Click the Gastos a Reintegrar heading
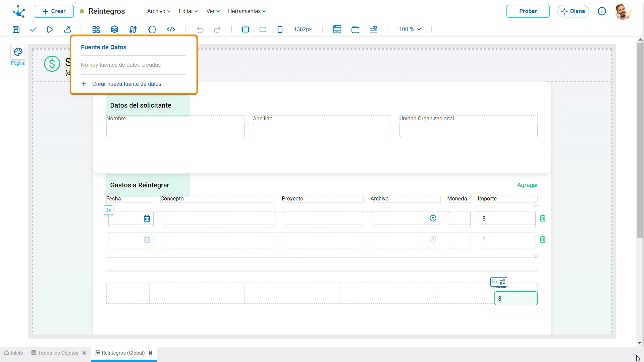 pyautogui.click(x=140, y=185)
